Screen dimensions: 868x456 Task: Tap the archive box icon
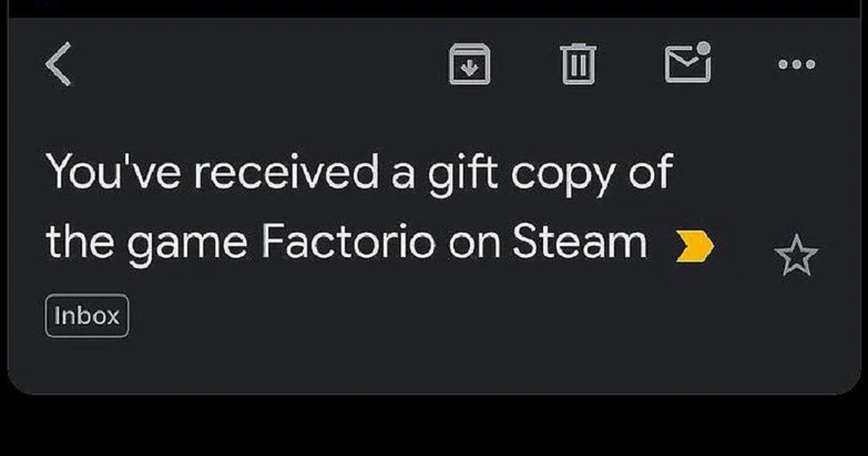click(471, 64)
